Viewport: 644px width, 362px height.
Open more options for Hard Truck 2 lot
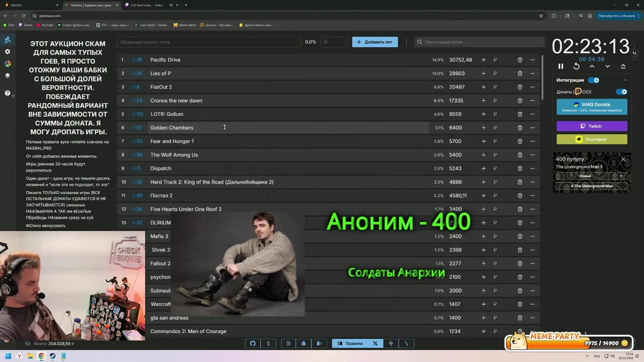(x=533, y=182)
